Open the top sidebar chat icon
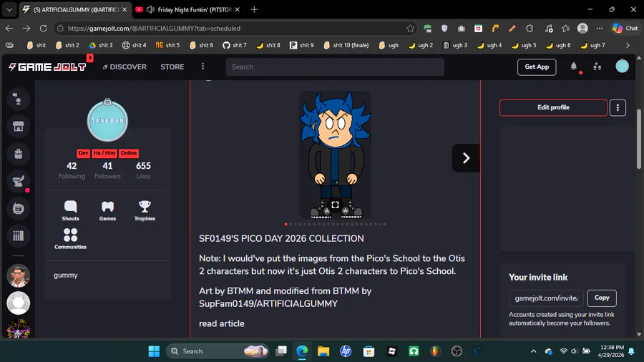This screenshot has width=644, height=362. point(18,99)
